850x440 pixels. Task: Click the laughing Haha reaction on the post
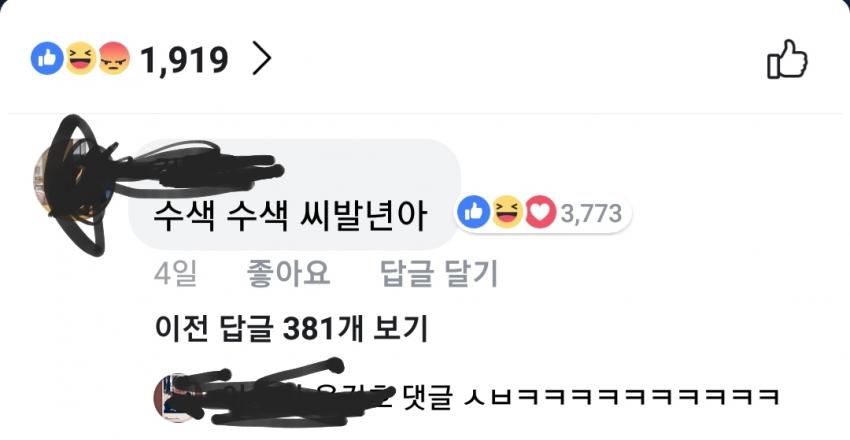point(81,59)
